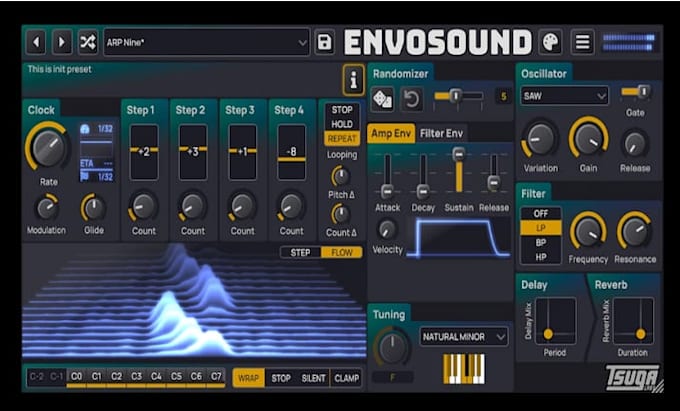
Task: Click the Oscillator Release knob
Action: point(635,144)
